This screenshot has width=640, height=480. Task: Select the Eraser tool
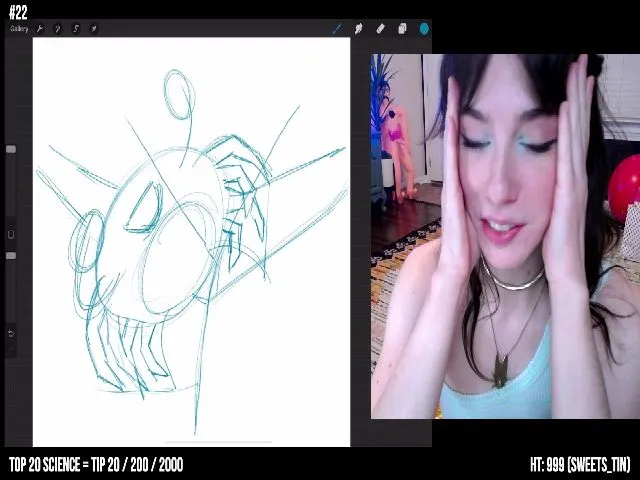[380, 29]
